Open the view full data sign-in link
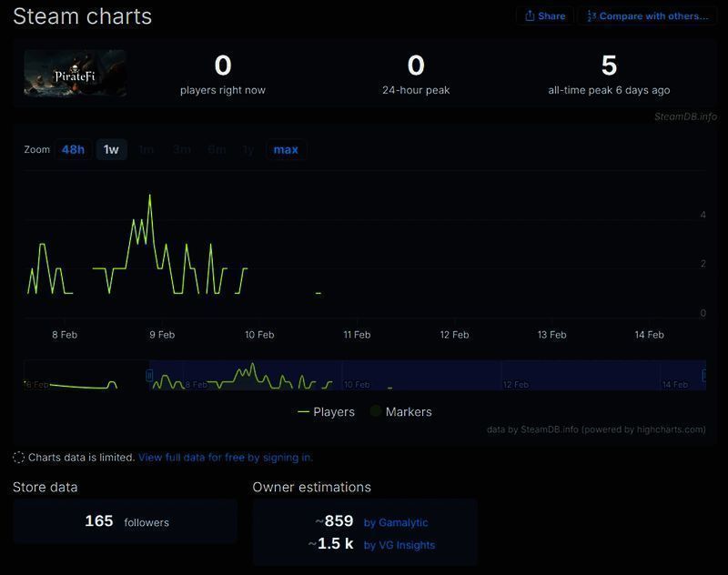Viewport: 728px width, 575px height. [225, 458]
